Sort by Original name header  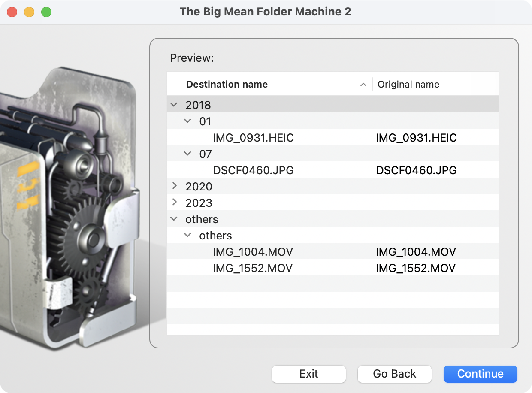click(408, 85)
